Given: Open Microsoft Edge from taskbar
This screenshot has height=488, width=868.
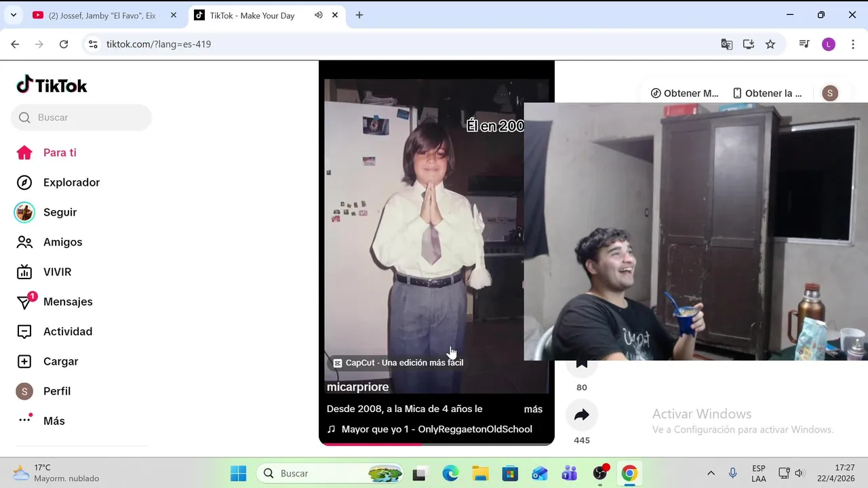Looking at the screenshot, I should tap(450, 473).
